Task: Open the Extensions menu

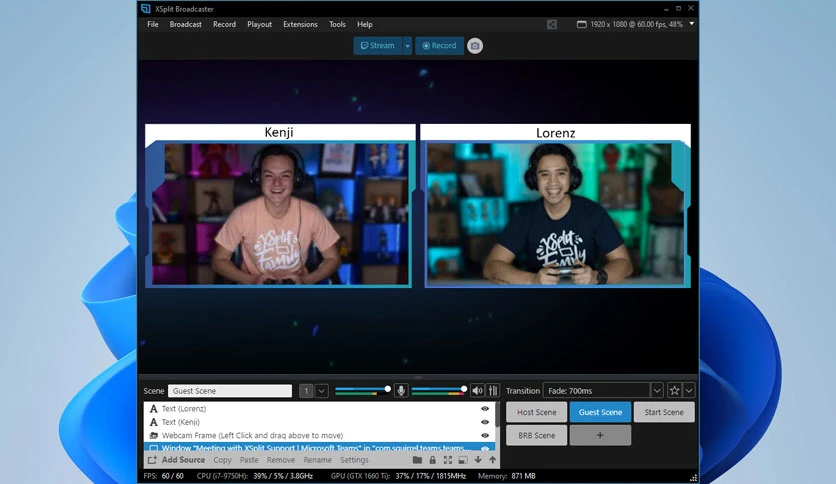Action: click(300, 24)
